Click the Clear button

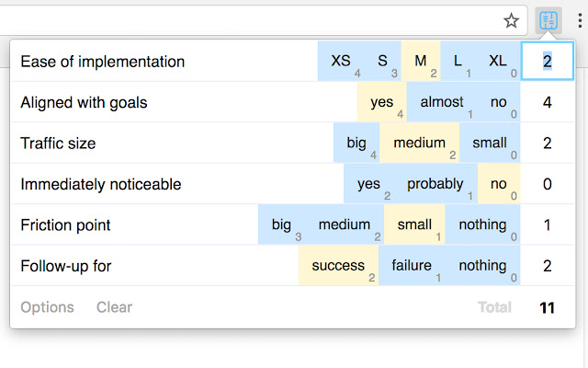(x=114, y=307)
